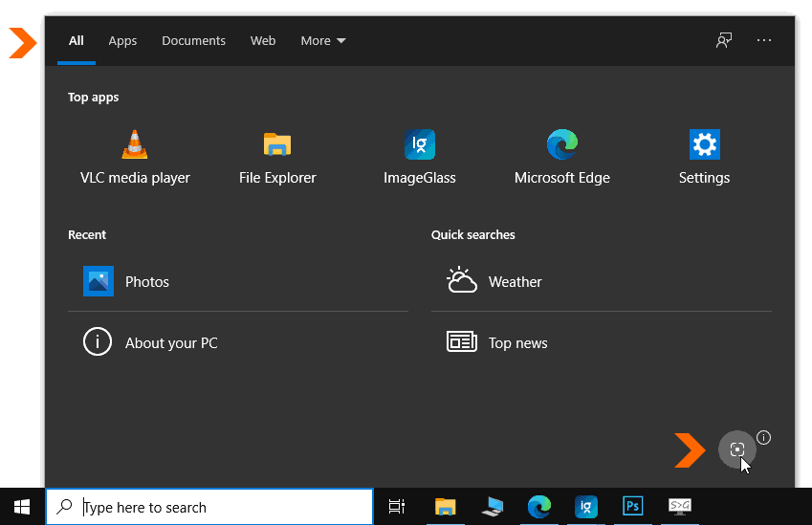Open Task View on the taskbar

coord(397,507)
